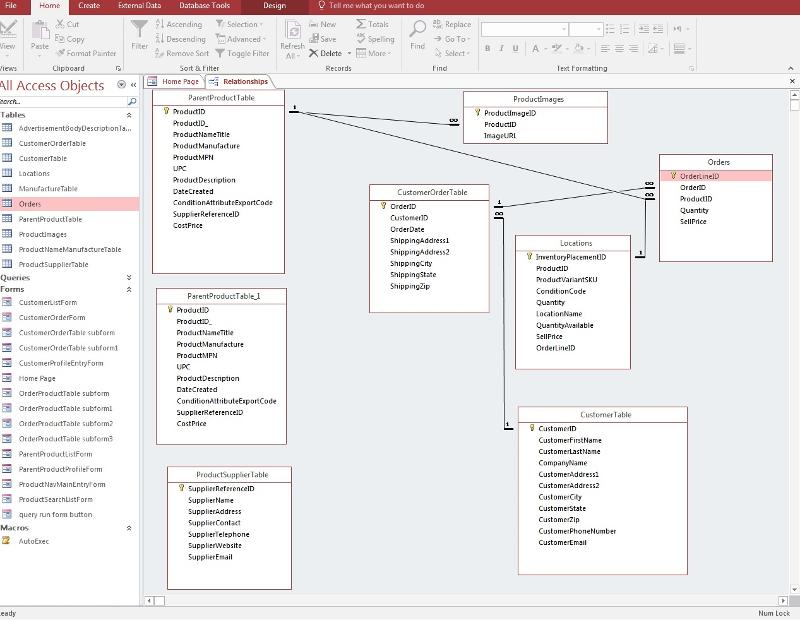Viewport: 800px width, 620px height.
Task: Open the ProductImages table in navigation pane
Action: pos(42,234)
